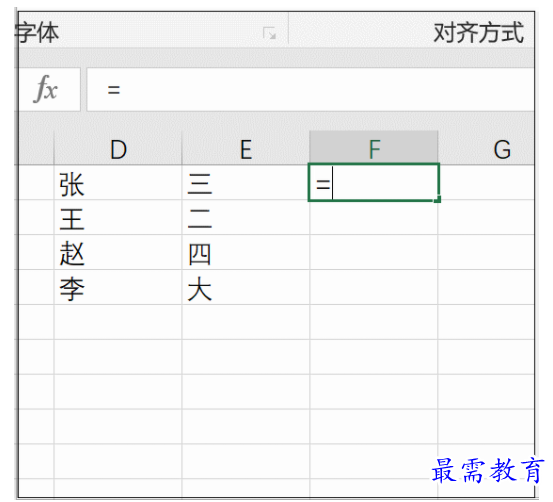Select column G header
553x502 pixels.
486,149
